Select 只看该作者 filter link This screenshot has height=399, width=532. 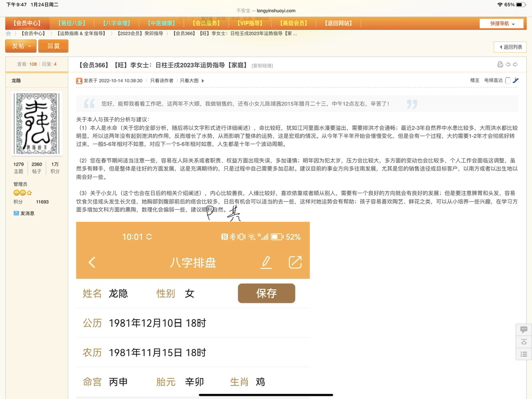[162, 81]
